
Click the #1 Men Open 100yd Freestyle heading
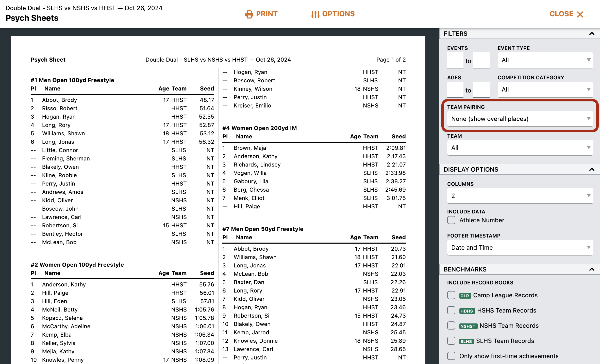(x=72, y=80)
